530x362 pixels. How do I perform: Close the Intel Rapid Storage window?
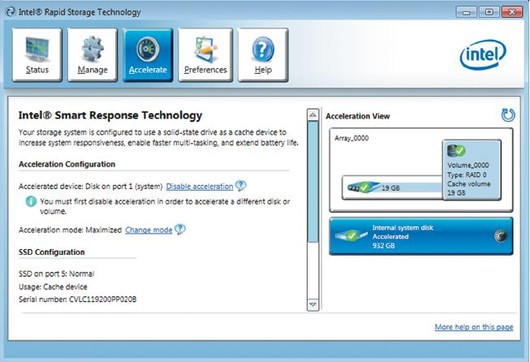pyautogui.click(x=512, y=13)
